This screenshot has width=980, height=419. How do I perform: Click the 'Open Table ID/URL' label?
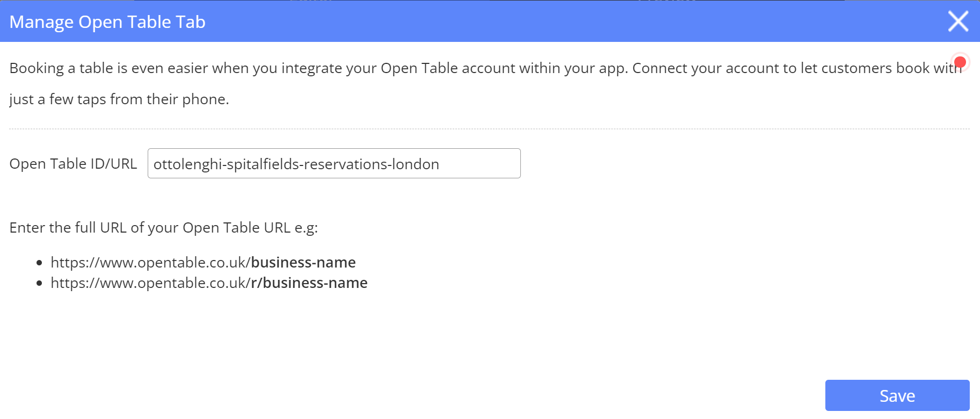tap(73, 164)
